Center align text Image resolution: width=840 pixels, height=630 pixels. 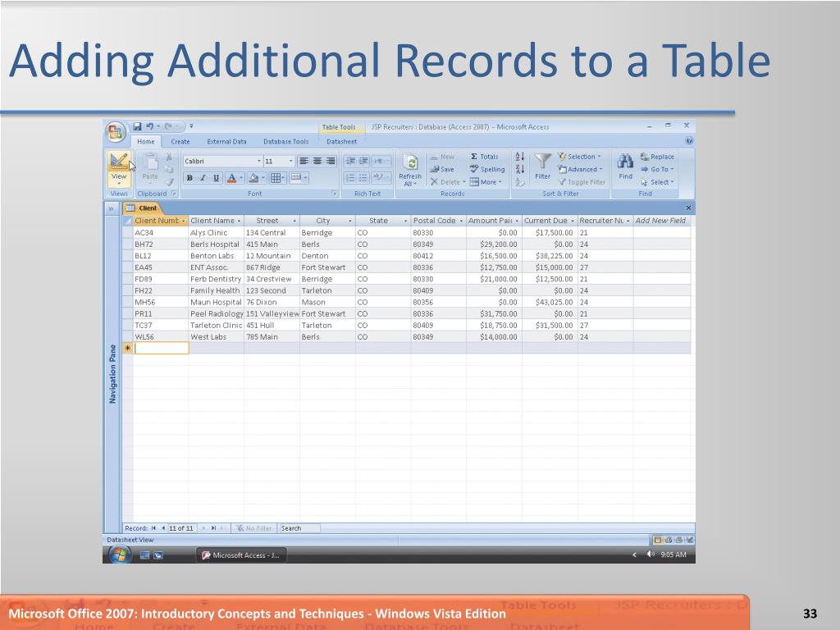pyautogui.click(x=317, y=161)
